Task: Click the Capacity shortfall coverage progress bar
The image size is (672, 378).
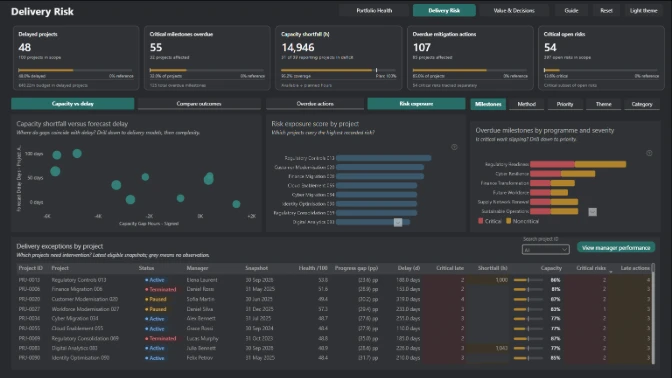Action: click(338, 70)
